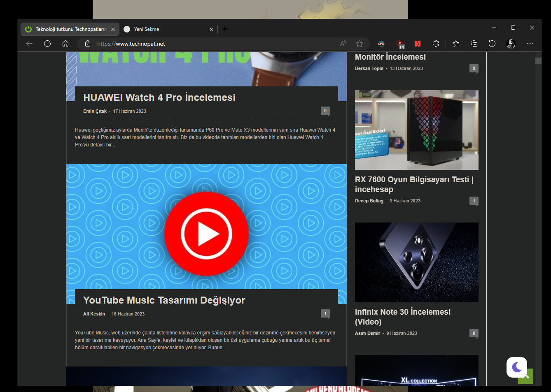Open the Favorites list
551x392 pixels.
point(456,44)
